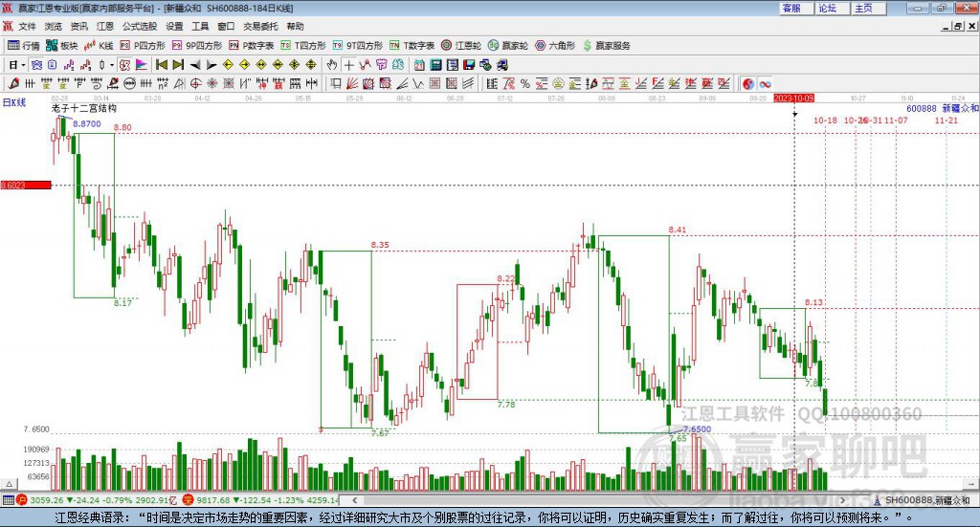The height and width of the screenshot is (527, 980).
Task: Select the n² square number tool
Action: (163, 83)
